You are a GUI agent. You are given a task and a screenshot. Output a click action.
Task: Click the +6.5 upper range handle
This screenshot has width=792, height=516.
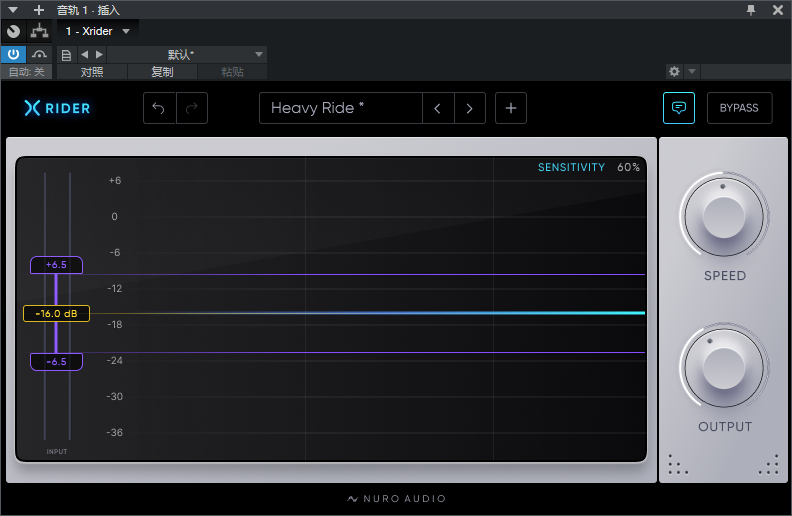tap(56, 265)
